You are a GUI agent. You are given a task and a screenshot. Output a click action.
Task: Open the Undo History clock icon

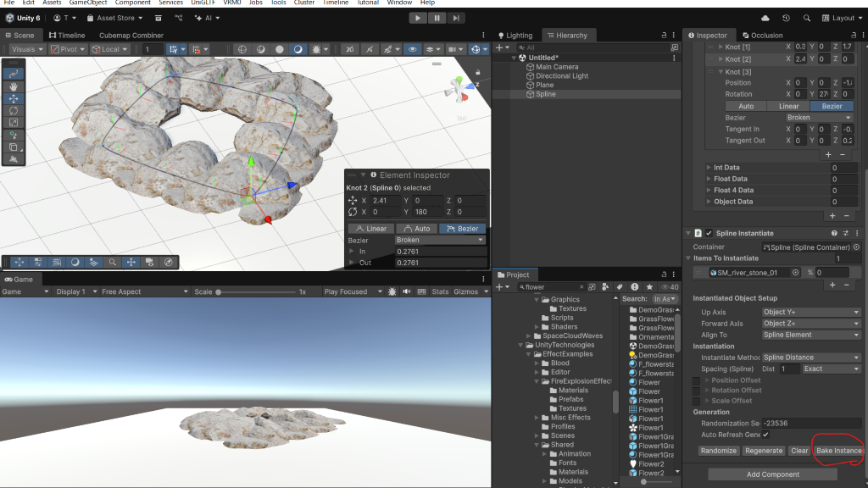786,18
